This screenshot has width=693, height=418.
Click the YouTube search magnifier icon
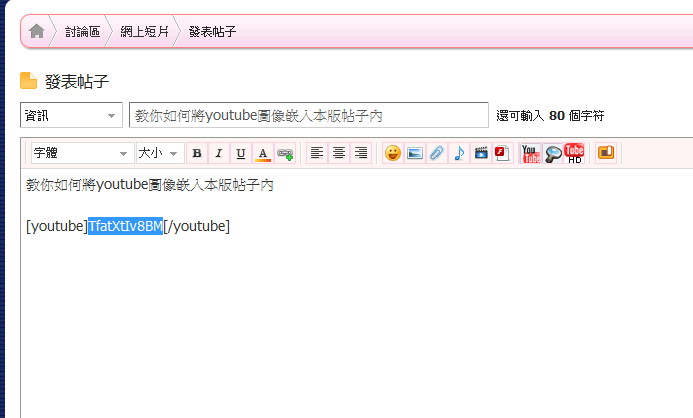point(552,153)
